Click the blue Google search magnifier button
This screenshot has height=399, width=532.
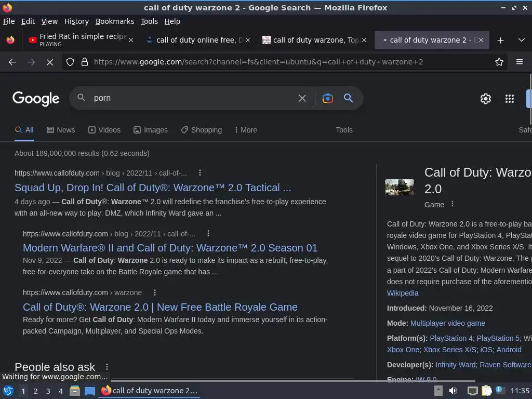click(x=348, y=98)
